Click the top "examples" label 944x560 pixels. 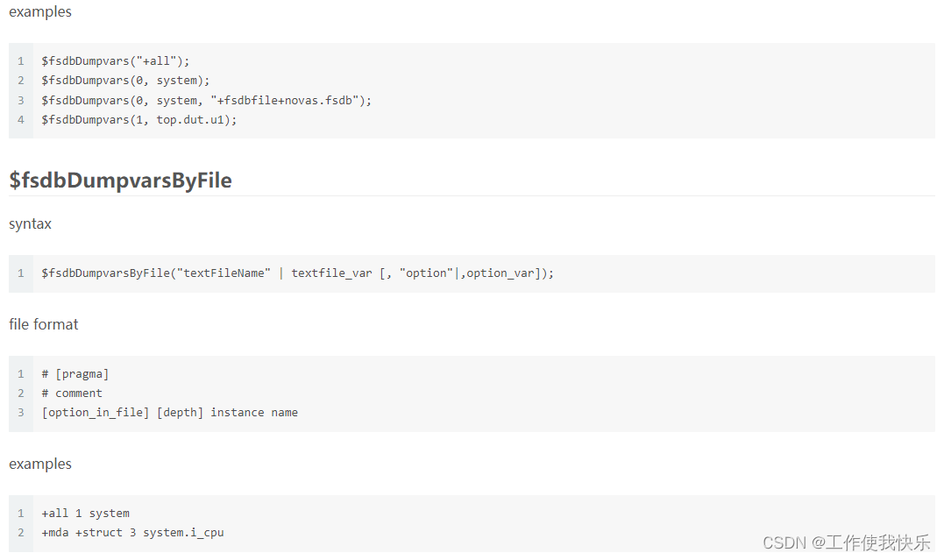pos(40,12)
